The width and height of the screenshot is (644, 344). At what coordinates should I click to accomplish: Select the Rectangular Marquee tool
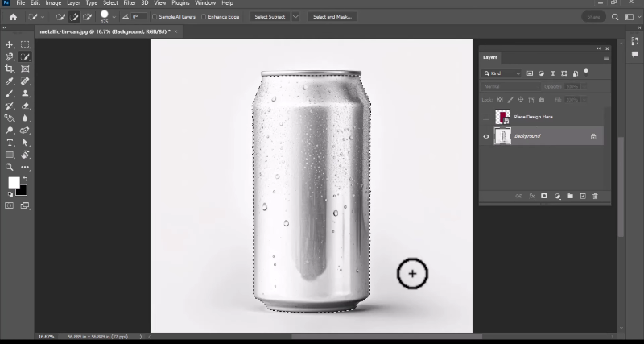tap(25, 44)
